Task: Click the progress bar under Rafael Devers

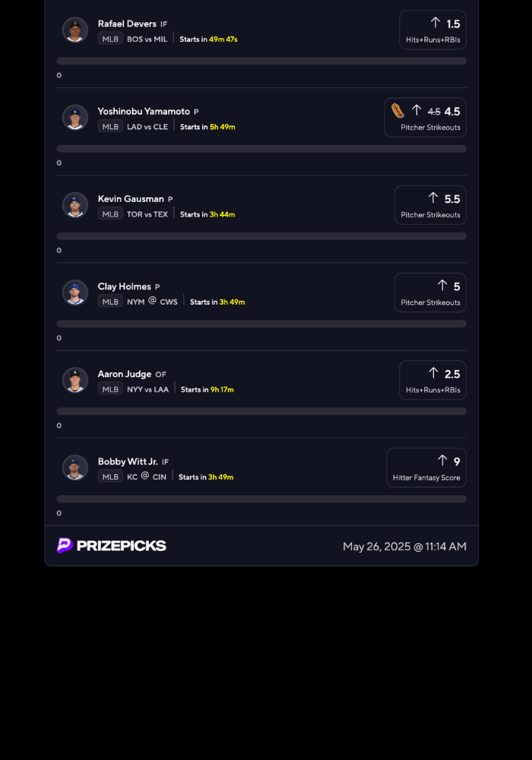Action: (261, 61)
